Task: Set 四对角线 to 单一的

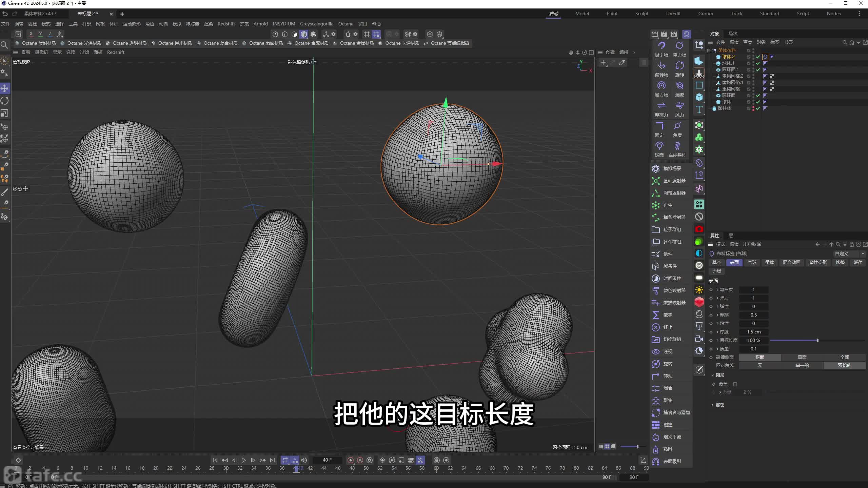Action: pos(802,365)
